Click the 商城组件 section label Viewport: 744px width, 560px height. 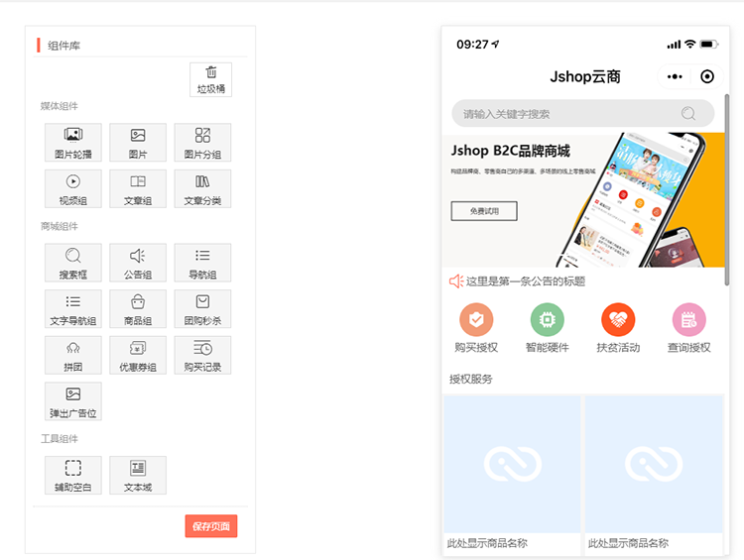[x=59, y=226]
